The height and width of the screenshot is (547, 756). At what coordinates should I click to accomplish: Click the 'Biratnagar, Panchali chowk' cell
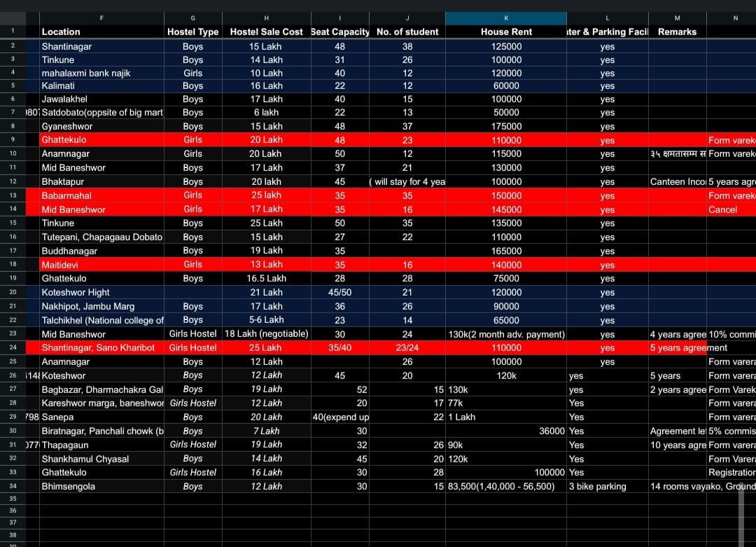pos(101,431)
